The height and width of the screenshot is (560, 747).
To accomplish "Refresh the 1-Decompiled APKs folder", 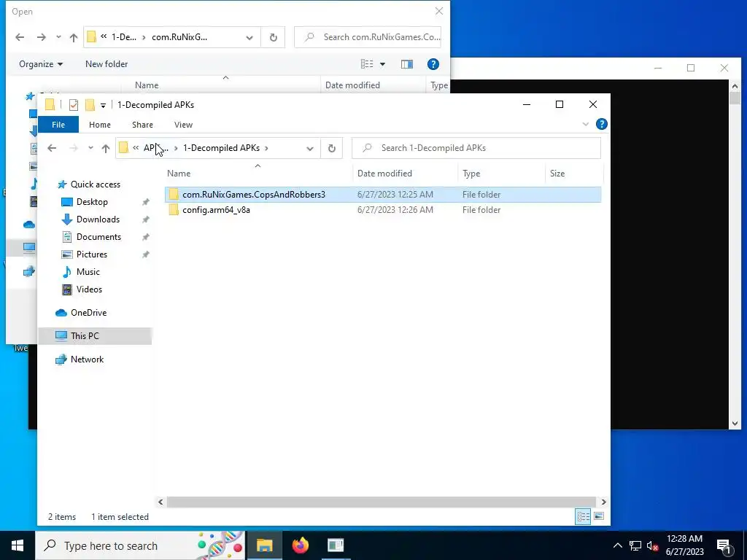I will pos(332,148).
